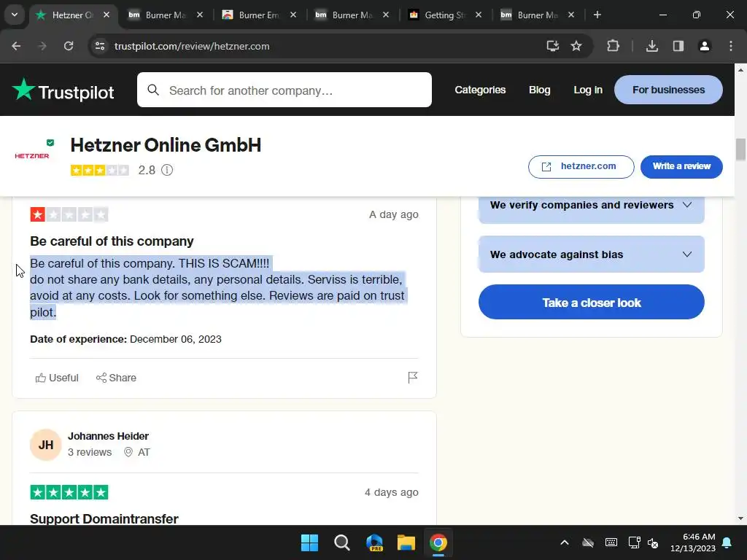Click the scrollbar down arrow
747x560 pixels.
740,518
